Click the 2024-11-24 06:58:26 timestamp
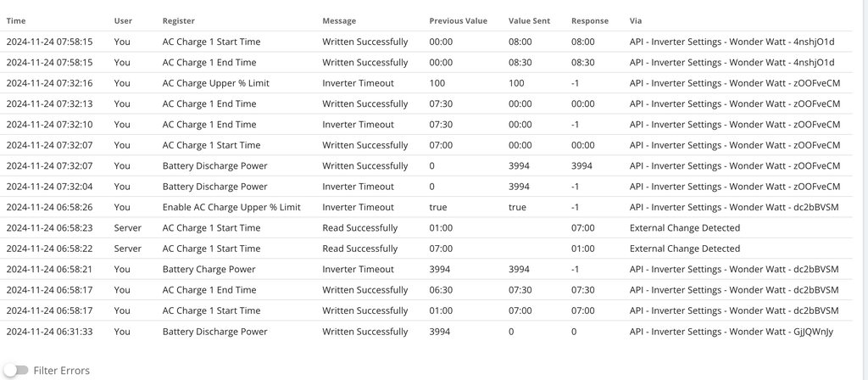Viewport: 868px width, 380px height. (49, 207)
